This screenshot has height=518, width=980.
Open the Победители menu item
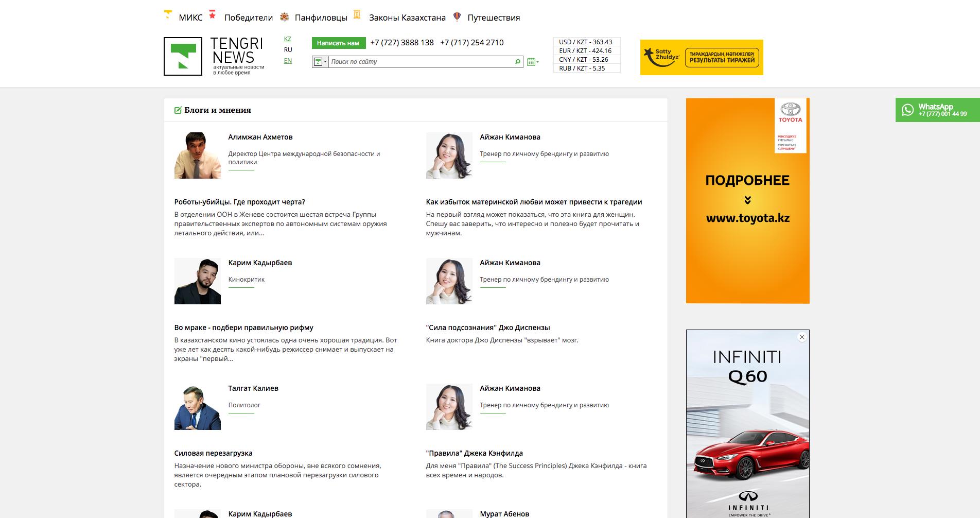click(249, 18)
